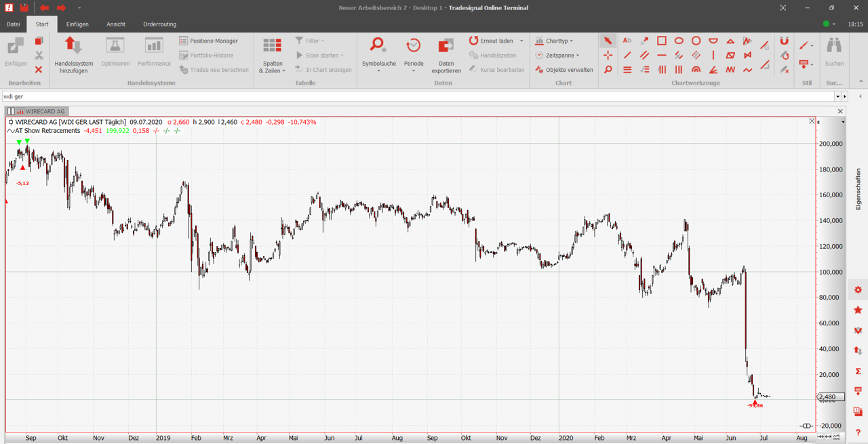Switch to the Einfügen ribbon tab
Image resolution: width=868 pixels, height=444 pixels.
point(77,24)
